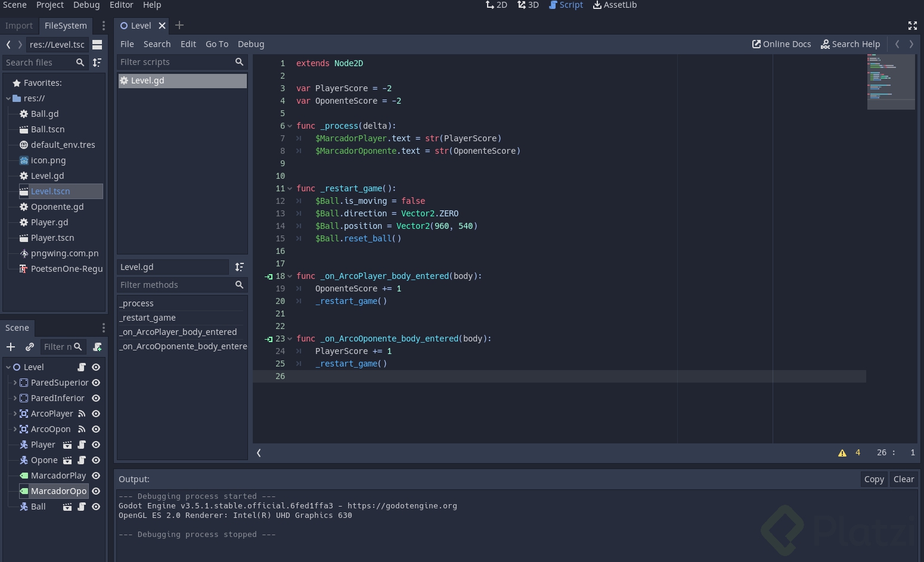Instance a child scene link icon
Image resolution: width=924 pixels, height=562 pixels.
coord(30,347)
